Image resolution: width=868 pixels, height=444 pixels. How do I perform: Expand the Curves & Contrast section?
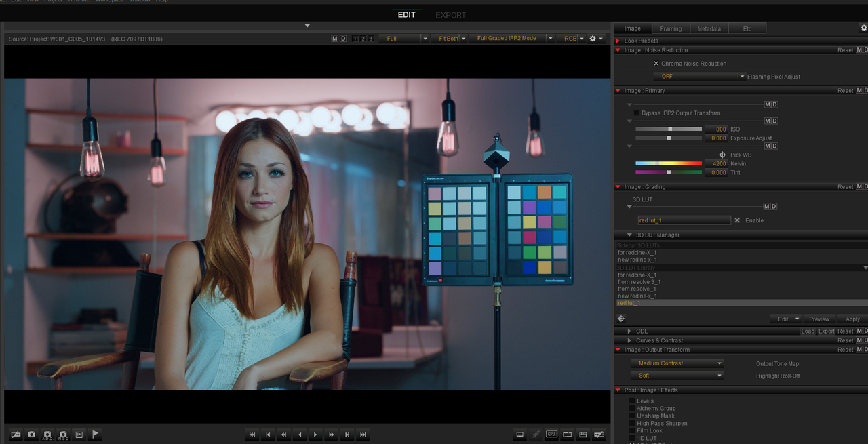coord(629,340)
